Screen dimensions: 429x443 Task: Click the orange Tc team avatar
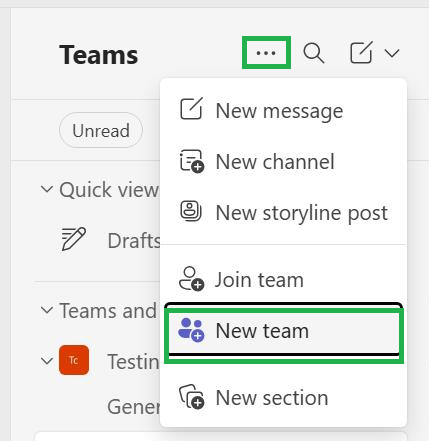pyautogui.click(x=74, y=360)
